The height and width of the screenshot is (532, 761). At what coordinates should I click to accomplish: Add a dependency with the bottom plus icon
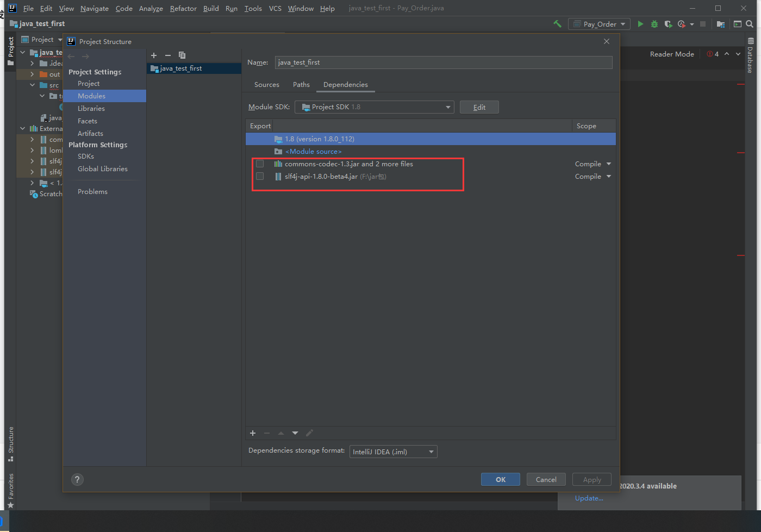[x=253, y=433]
